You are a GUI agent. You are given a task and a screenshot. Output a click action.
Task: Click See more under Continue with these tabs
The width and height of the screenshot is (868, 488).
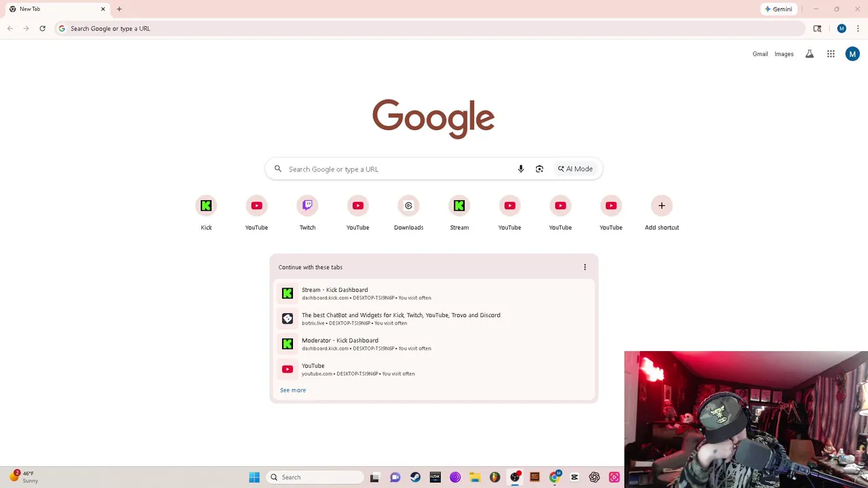[293, 390]
